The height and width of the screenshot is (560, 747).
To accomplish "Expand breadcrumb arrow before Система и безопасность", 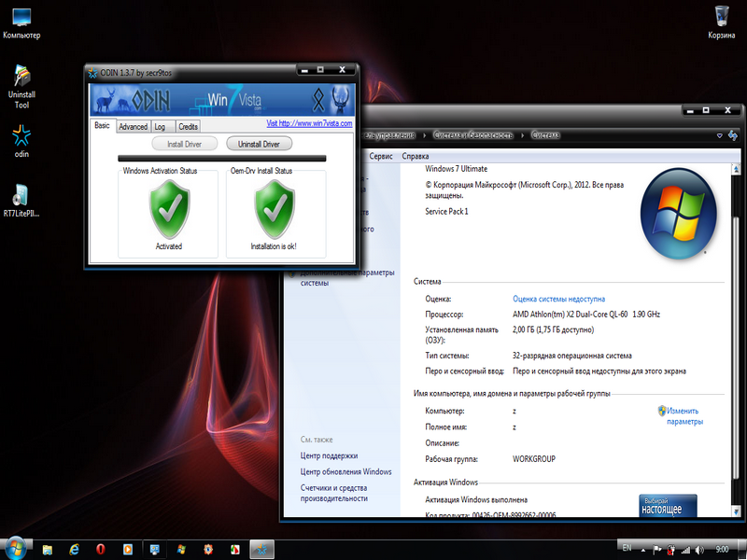I will (425, 135).
